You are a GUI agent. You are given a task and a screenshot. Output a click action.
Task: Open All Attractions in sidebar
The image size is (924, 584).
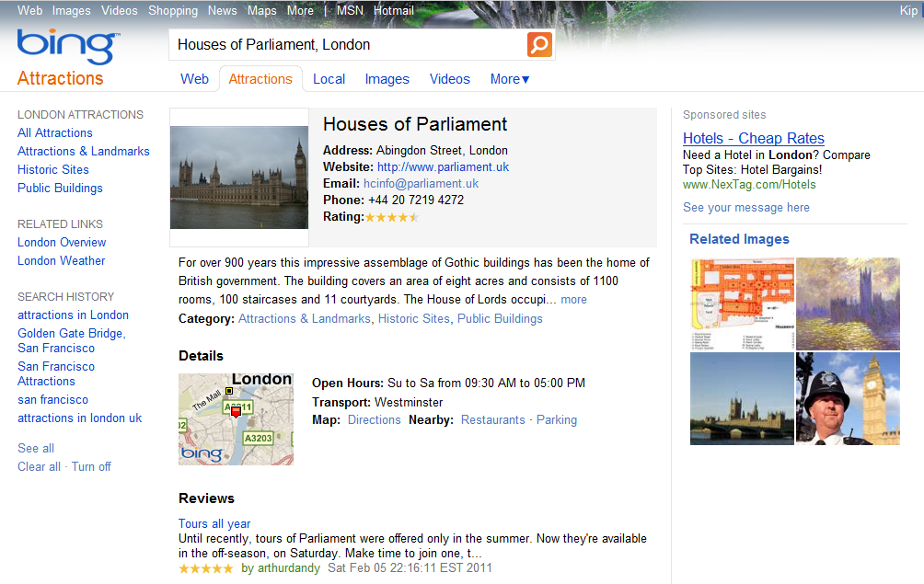(x=55, y=133)
